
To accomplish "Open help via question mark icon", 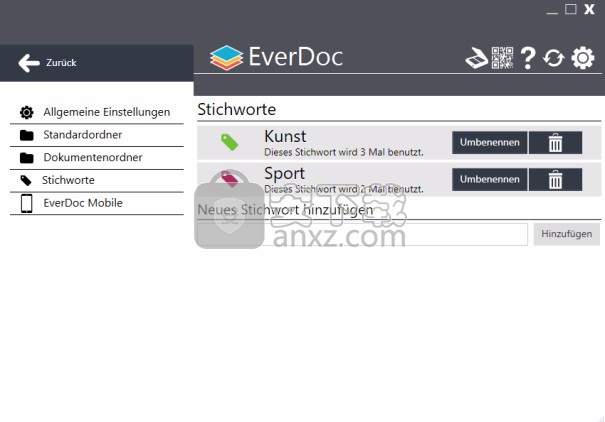I will click(528, 58).
